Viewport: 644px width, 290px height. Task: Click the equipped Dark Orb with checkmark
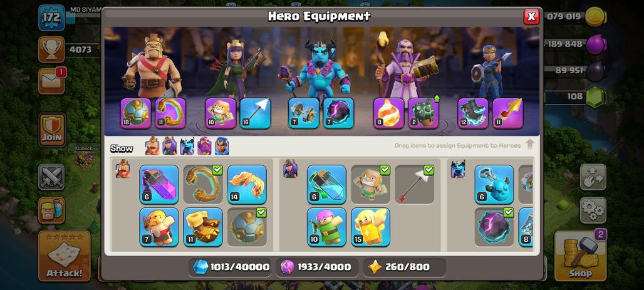tap(494, 227)
